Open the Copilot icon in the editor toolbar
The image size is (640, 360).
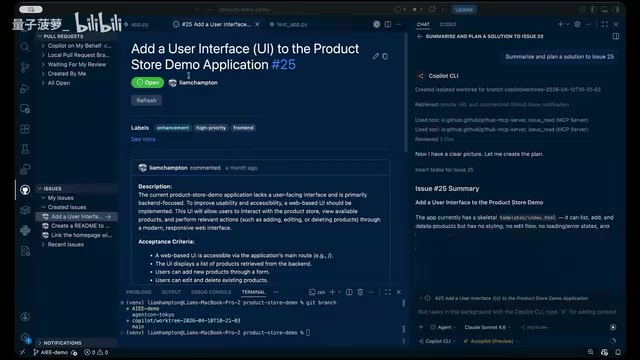tap(376, 24)
